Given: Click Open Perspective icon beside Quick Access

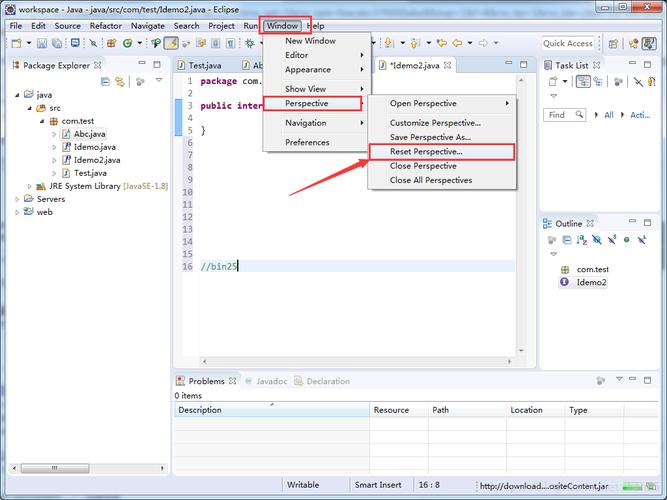Looking at the screenshot, I should click(611, 43).
